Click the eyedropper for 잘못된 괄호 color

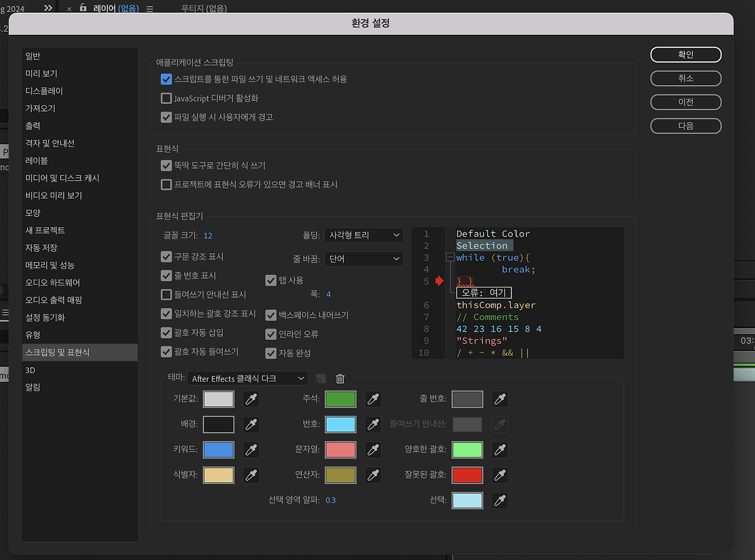coord(500,475)
